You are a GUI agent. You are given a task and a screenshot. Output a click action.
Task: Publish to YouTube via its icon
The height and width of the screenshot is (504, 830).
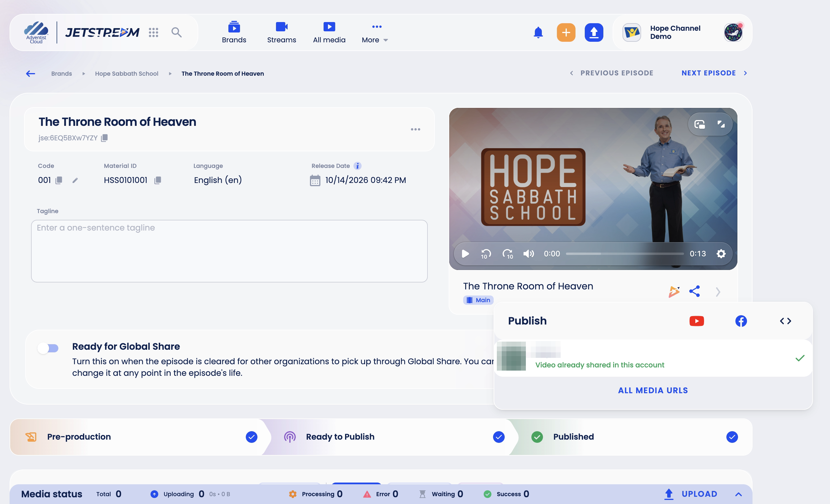click(x=697, y=321)
